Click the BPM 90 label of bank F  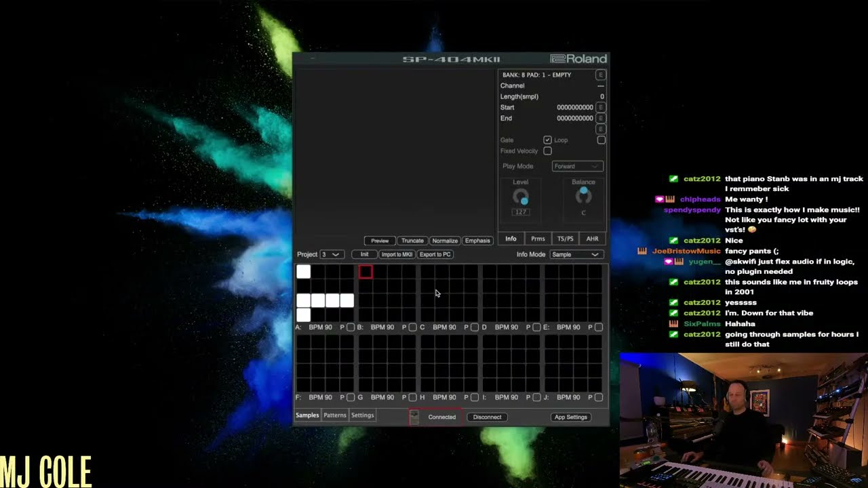320,397
